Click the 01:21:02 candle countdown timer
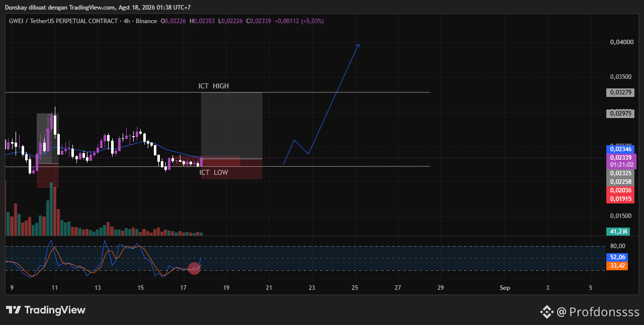Image resolution: width=644 pixels, height=325 pixels. click(622, 165)
